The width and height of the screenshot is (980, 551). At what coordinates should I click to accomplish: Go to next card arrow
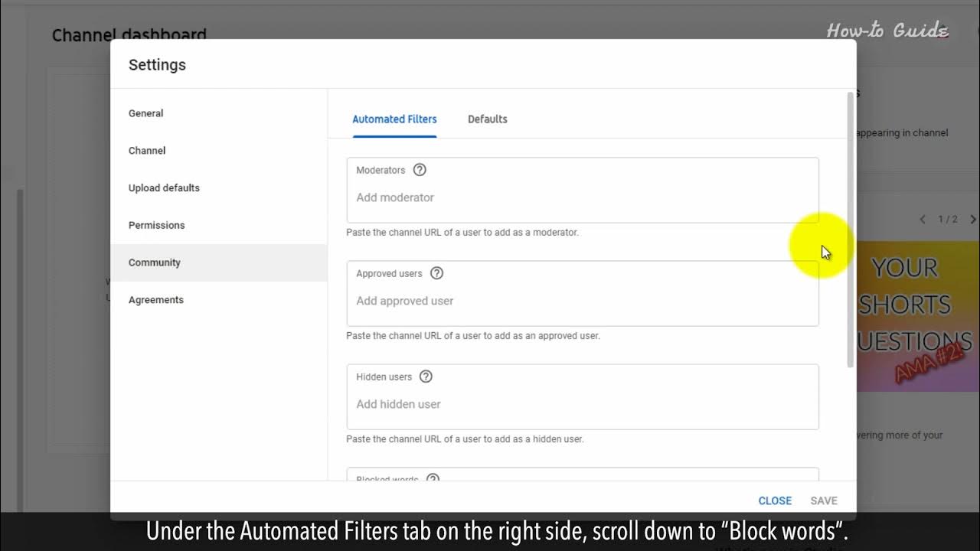pos(972,220)
